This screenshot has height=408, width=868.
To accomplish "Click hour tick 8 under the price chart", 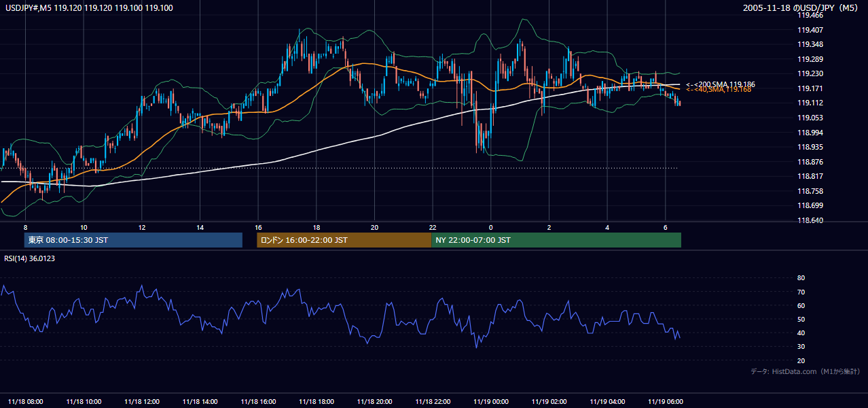I will coord(25,227).
